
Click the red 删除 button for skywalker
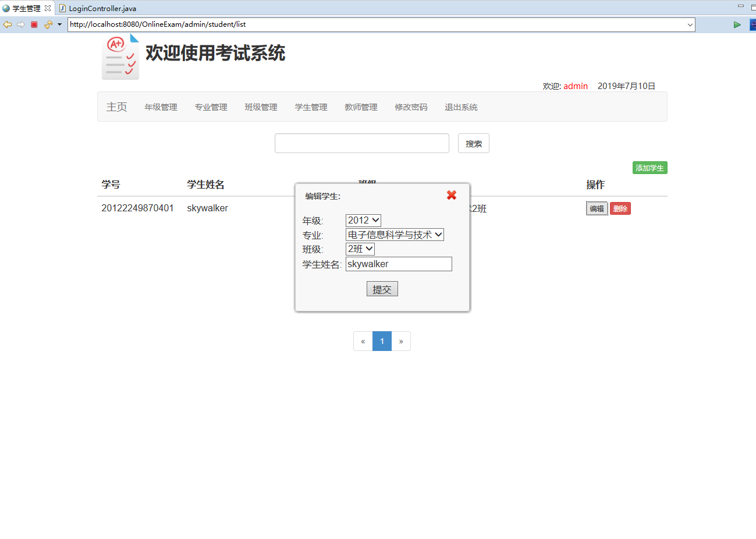(620, 208)
